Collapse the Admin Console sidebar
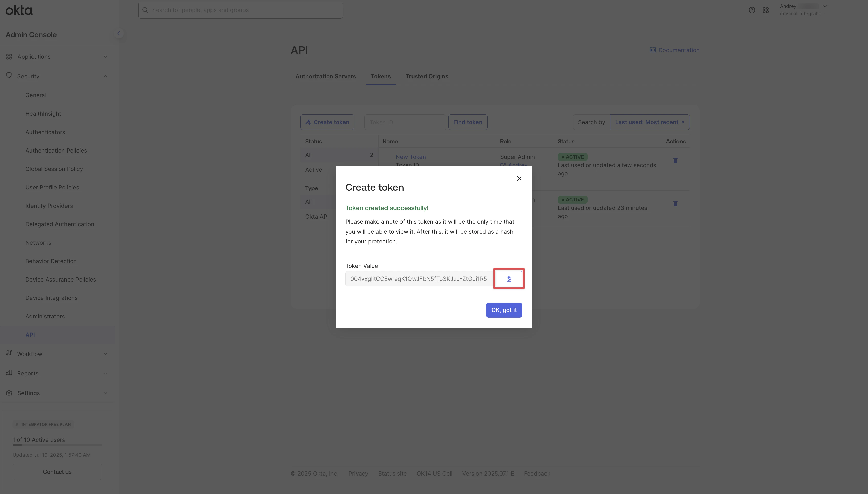The image size is (868, 494). pyautogui.click(x=119, y=33)
